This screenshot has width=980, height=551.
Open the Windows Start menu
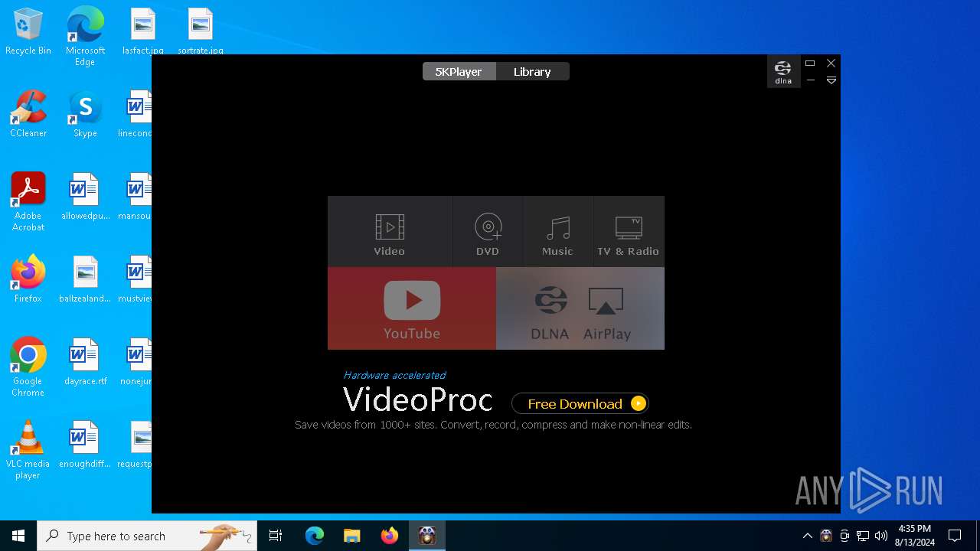pos(18,536)
